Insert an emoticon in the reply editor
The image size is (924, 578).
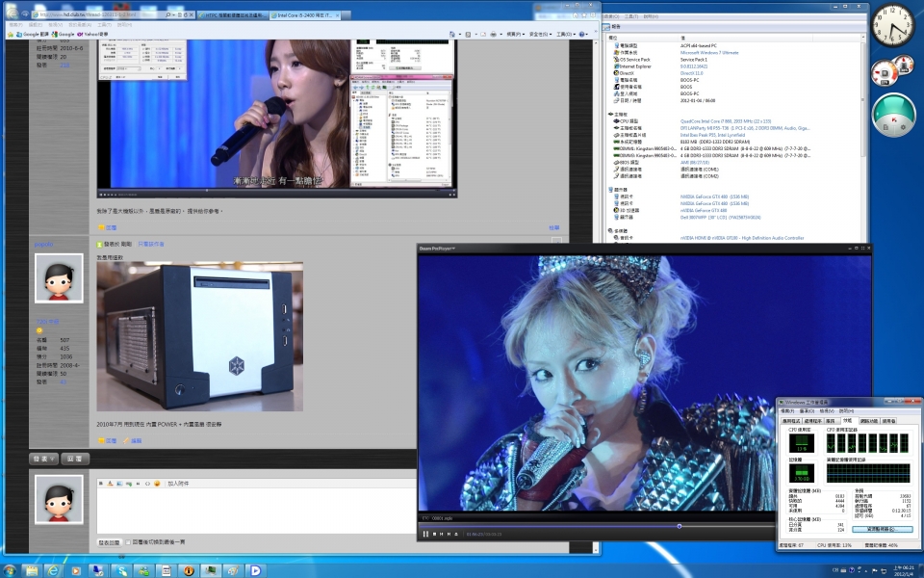coord(157,483)
